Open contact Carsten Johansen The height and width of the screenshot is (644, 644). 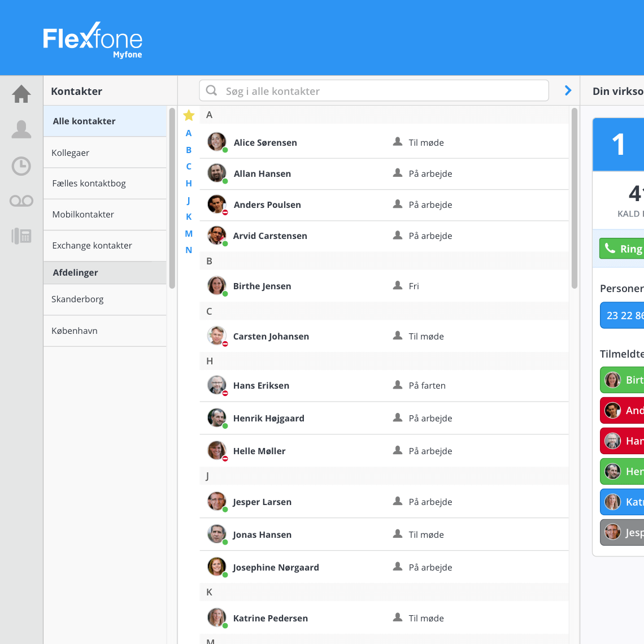click(384, 336)
